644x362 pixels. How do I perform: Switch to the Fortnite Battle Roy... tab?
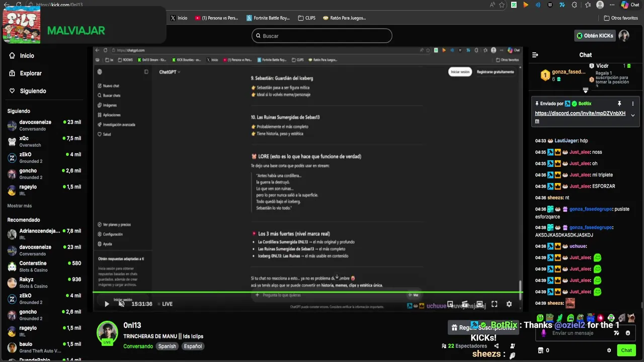click(269, 18)
